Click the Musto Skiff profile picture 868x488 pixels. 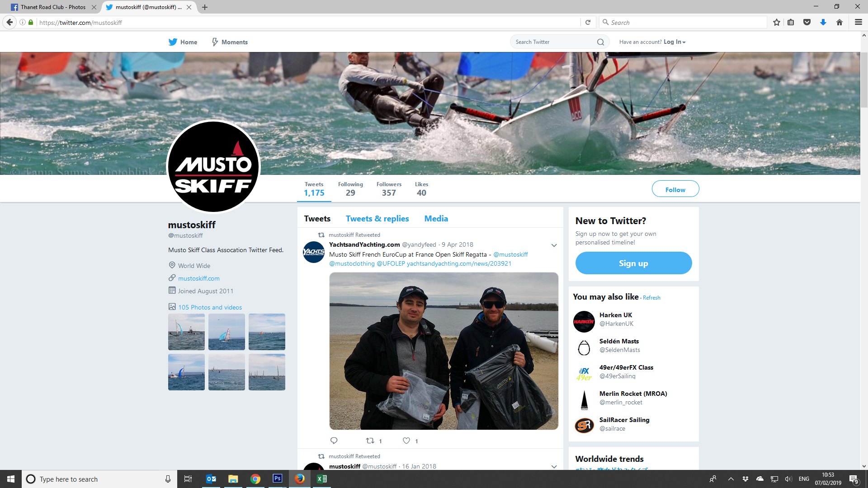click(213, 166)
